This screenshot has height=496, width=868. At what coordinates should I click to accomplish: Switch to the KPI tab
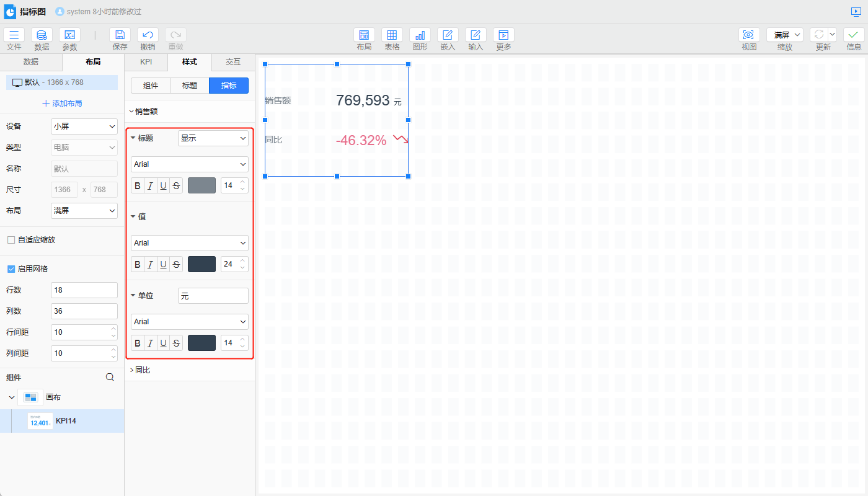click(146, 62)
